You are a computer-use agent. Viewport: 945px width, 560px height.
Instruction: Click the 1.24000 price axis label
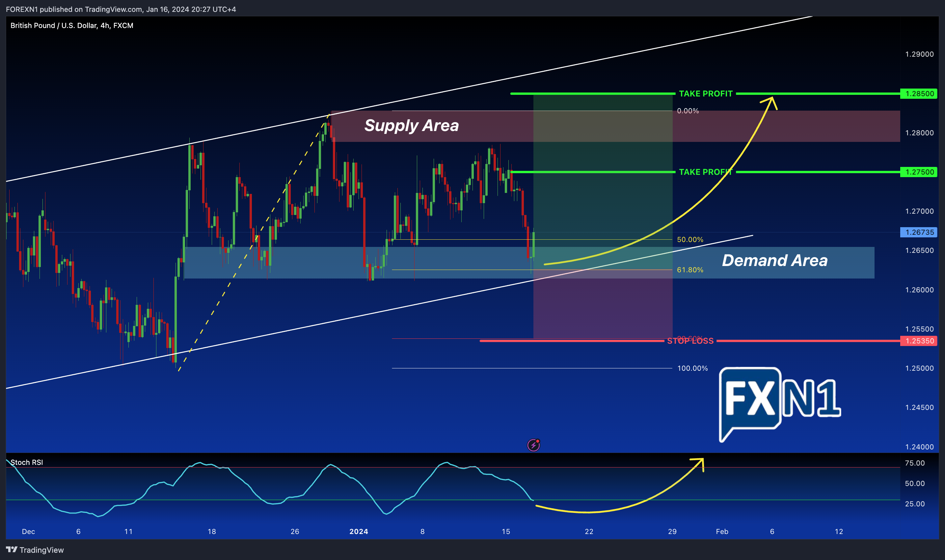click(x=919, y=447)
